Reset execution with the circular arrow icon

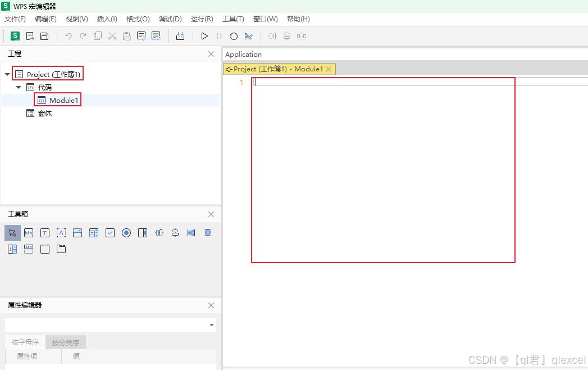pos(234,36)
